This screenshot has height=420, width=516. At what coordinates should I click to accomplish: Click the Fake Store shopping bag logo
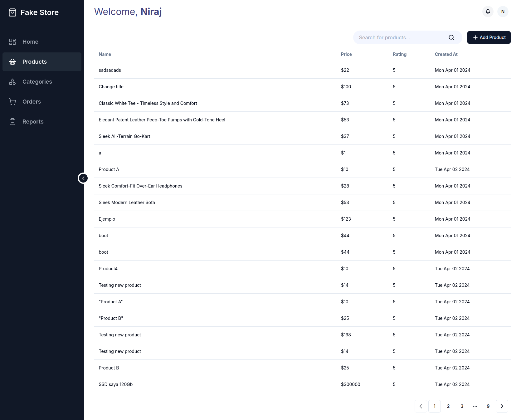12,12
